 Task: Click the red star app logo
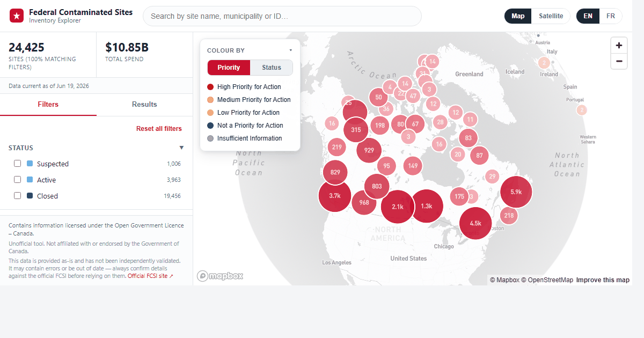[17, 16]
